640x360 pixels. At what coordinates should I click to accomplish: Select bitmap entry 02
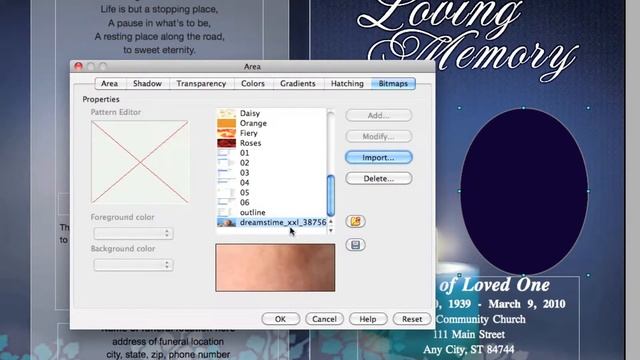[271, 163]
